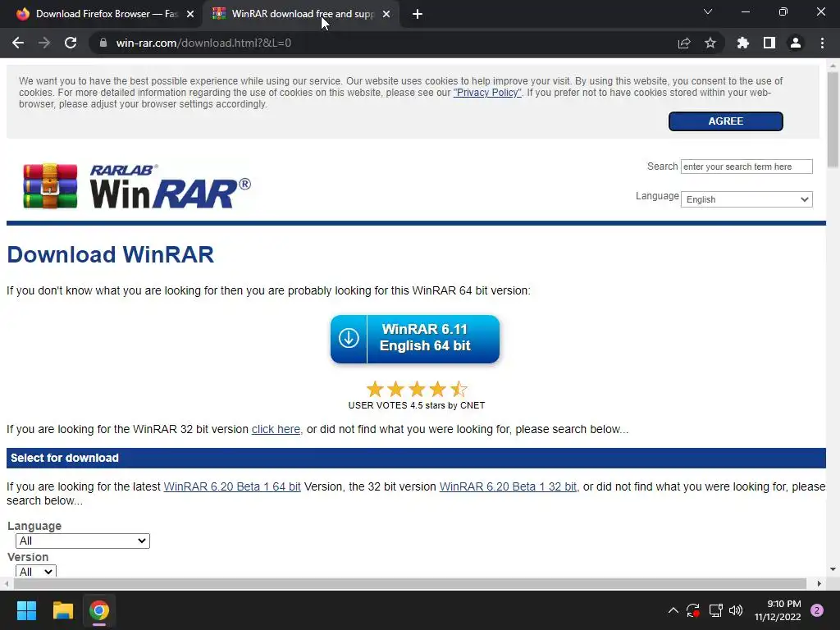Open the tab search chevron in title bar
840x630 pixels.
708,11
